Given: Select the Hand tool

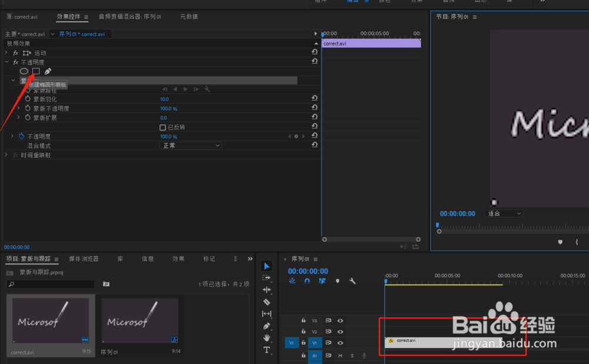Looking at the screenshot, I should tap(267, 337).
